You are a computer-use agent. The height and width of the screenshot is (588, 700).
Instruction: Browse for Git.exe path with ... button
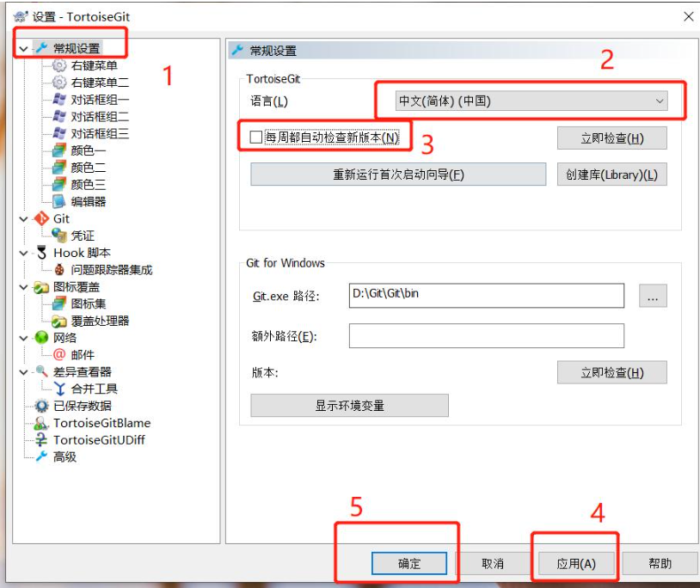(653, 296)
